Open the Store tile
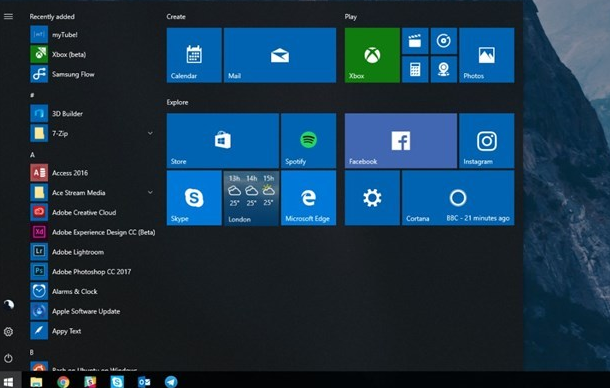 pyautogui.click(x=223, y=140)
